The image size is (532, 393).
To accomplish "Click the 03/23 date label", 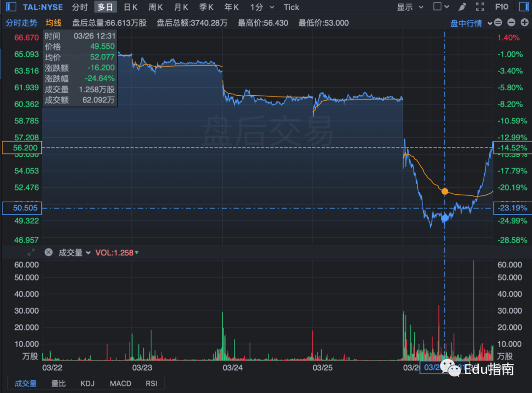I will (x=142, y=367).
